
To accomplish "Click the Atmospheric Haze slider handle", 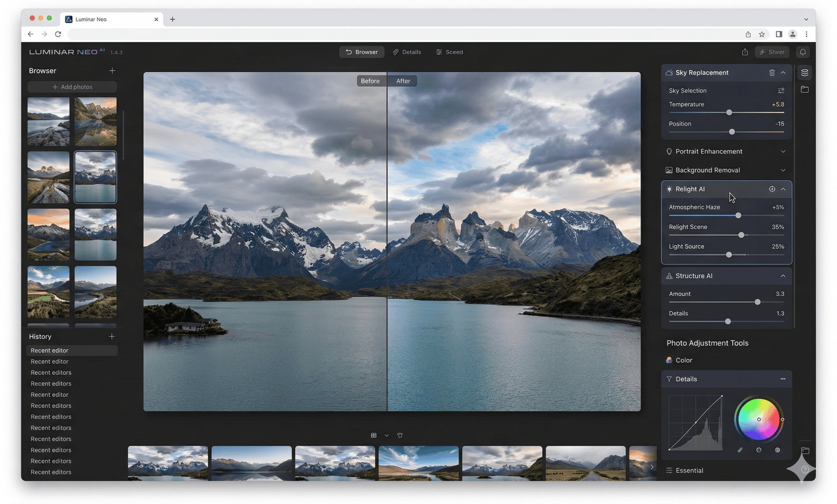I will click(x=738, y=215).
